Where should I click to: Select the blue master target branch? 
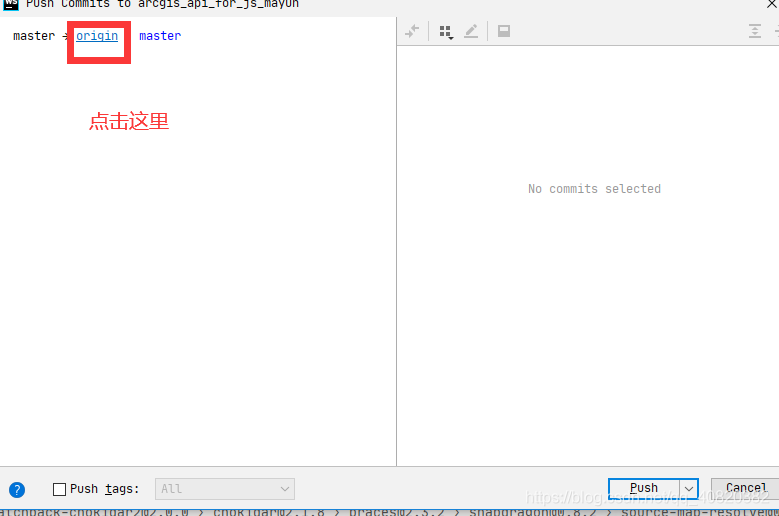click(160, 36)
